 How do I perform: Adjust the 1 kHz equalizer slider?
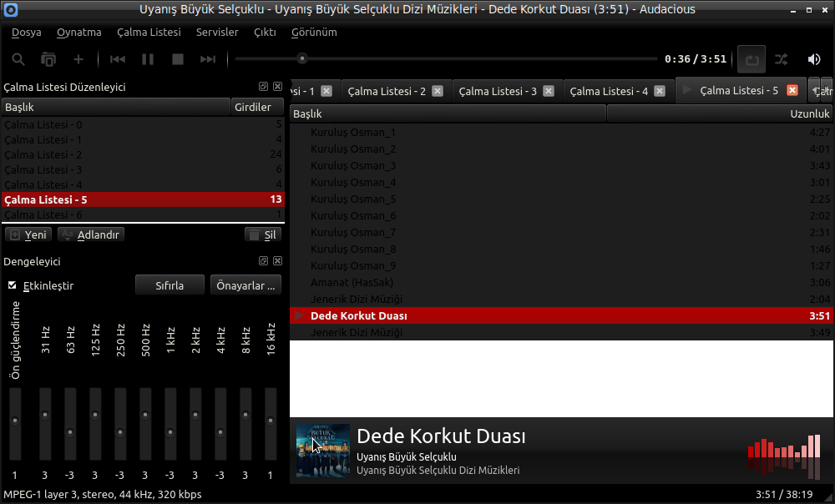point(170,424)
